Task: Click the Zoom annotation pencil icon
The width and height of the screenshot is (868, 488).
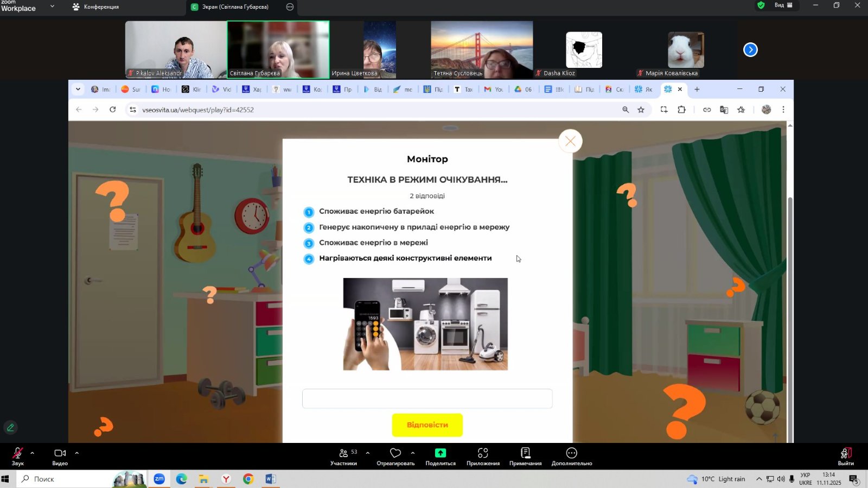Action: pos(10,428)
